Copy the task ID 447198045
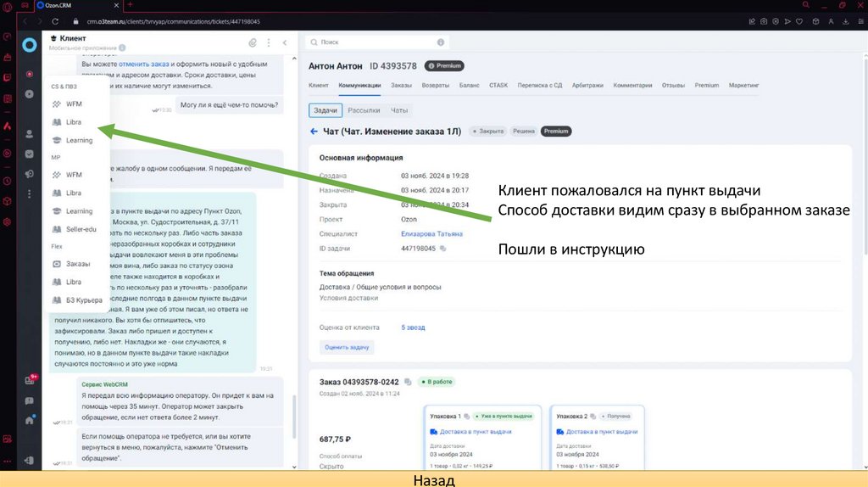This screenshot has width=868, height=487. pos(442,249)
